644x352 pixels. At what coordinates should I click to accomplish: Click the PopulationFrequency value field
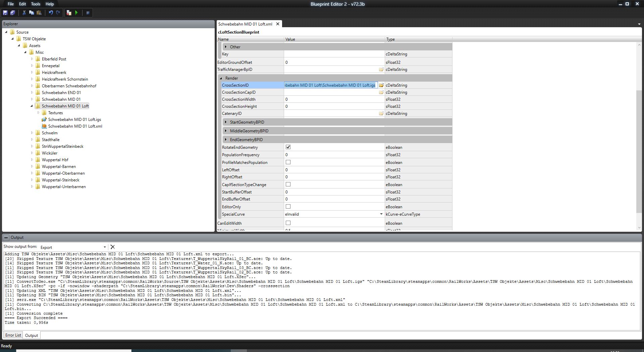click(334, 155)
